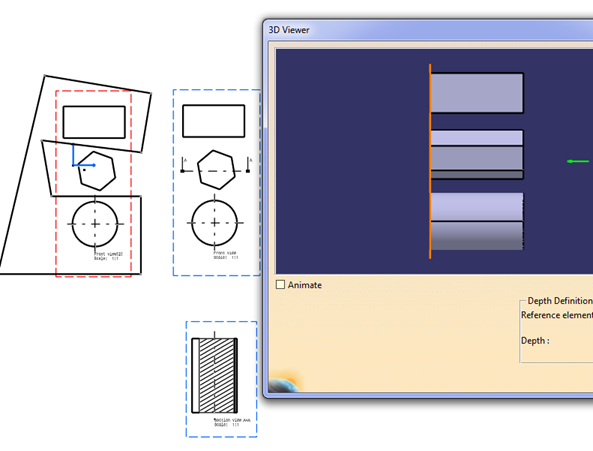
Task: Click the hexagon in the blue framed view
Action: click(216, 169)
